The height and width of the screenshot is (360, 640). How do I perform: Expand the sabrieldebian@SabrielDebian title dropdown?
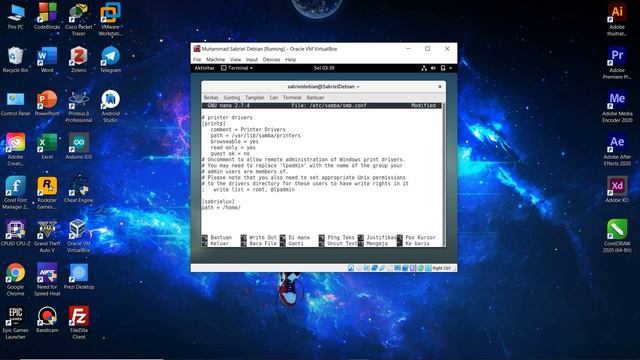pyautogui.click(x=323, y=87)
